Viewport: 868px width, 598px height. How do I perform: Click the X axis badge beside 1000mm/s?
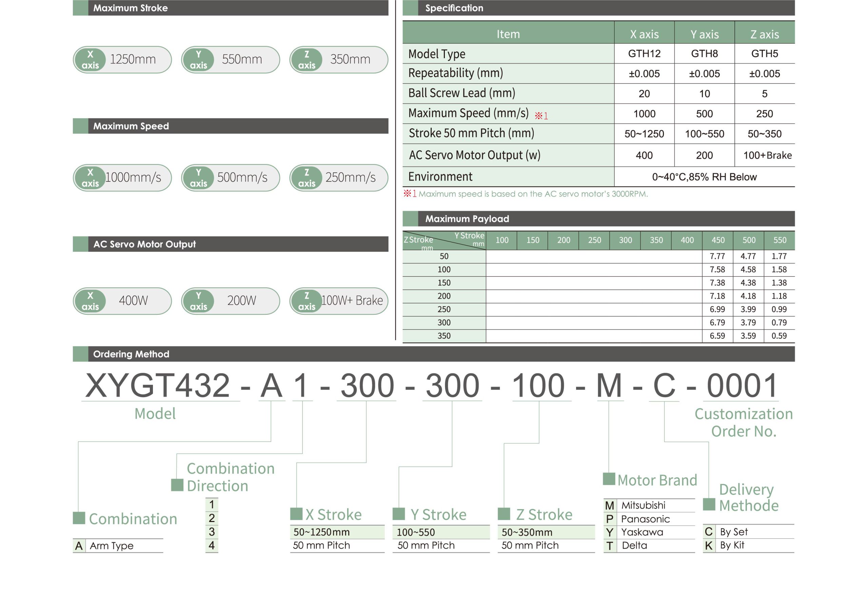click(90, 178)
